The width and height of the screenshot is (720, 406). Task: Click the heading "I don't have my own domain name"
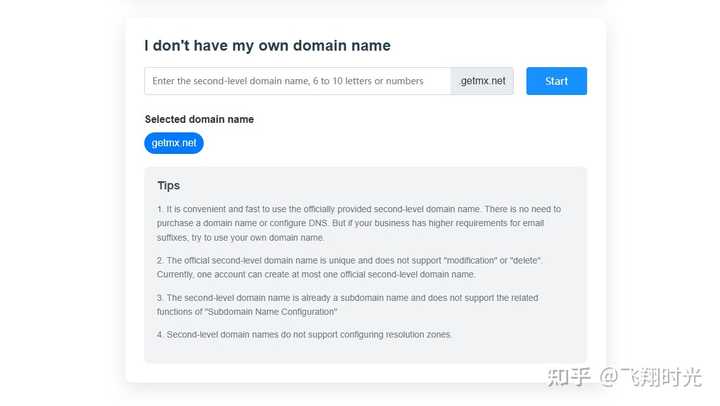point(267,45)
